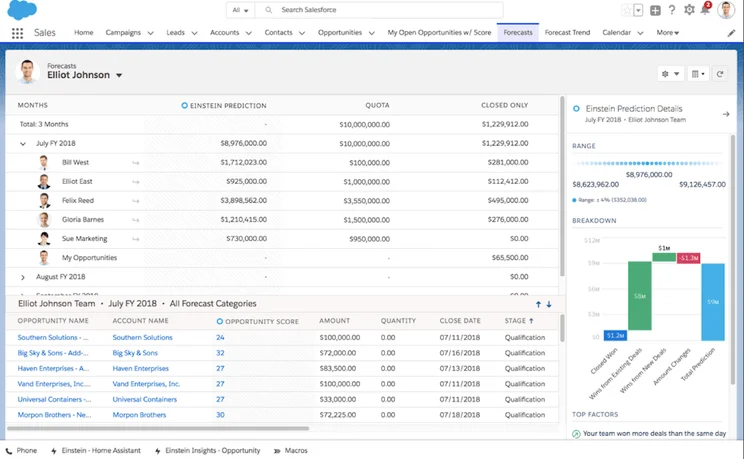The height and width of the screenshot is (459, 744).
Task: Open the notifications bell icon
Action: (x=706, y=9)
